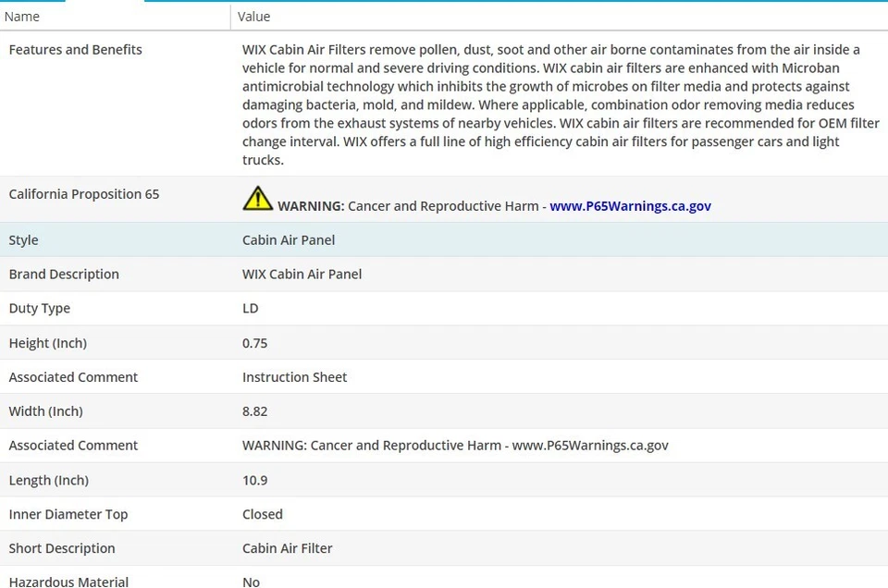Image resolution: width=888 pixels, height=588 pixels.
Task: Click the Instruction Sheet value
Action: click(x=294, y=377)
